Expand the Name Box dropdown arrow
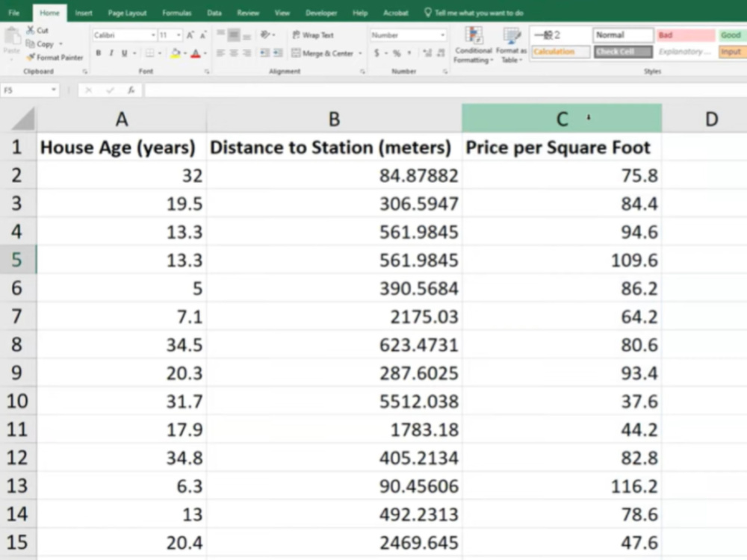Screen dimensions: 747x560 pos(54,90)
